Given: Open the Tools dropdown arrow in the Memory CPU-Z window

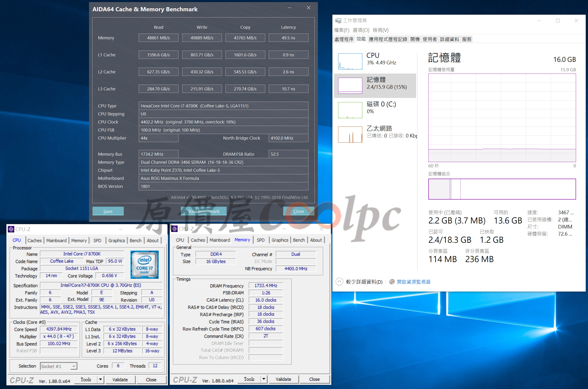Looking at the screenshot, I should pyautogui.click(x=264, y=379).
